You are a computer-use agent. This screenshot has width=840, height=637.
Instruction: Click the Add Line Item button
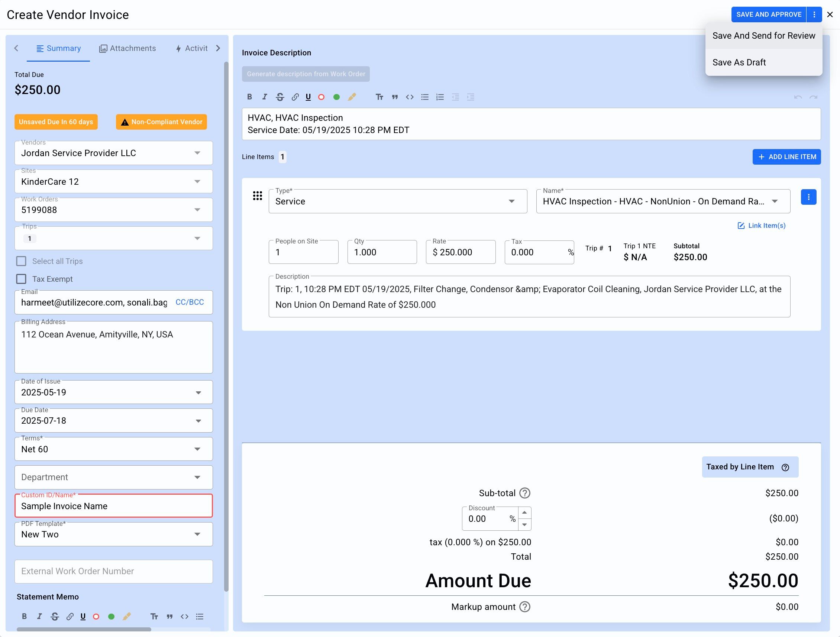click(786, 157)
